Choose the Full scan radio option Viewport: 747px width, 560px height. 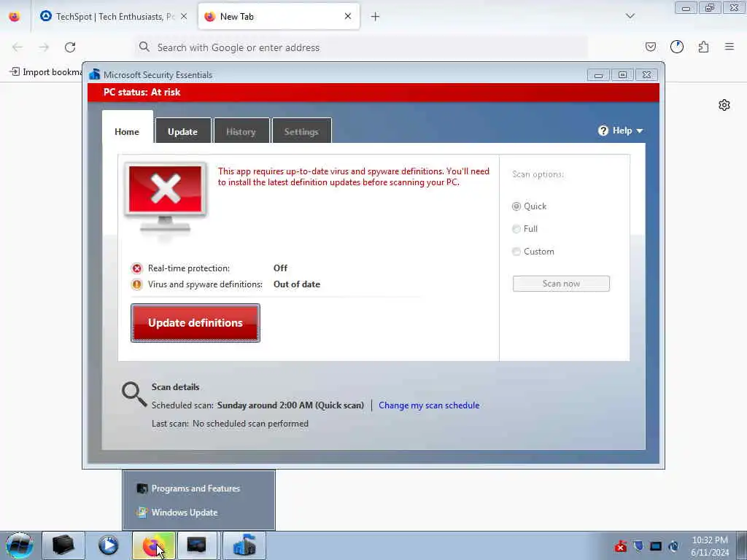[x=516, y=229]
